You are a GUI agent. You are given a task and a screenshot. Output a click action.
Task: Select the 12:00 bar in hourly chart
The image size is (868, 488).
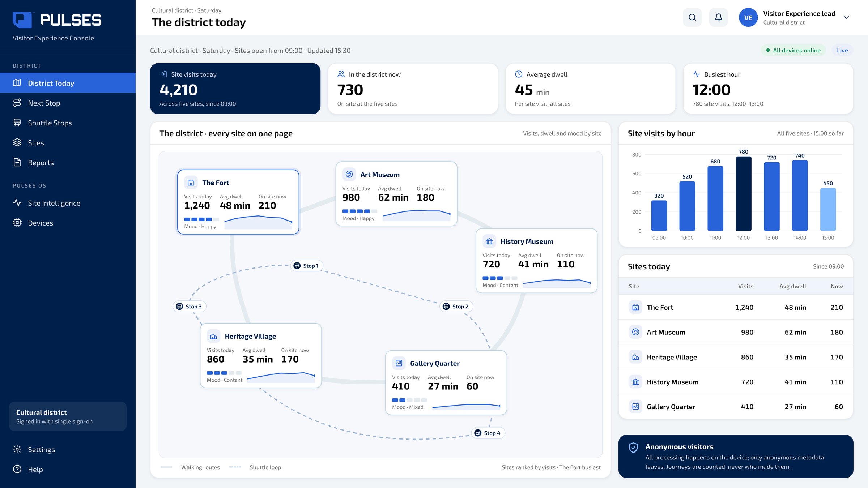(743, 194)
